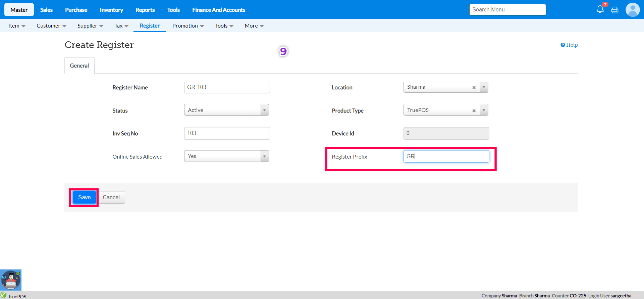
Task: Open the user profile avatar
Action: 632,10
